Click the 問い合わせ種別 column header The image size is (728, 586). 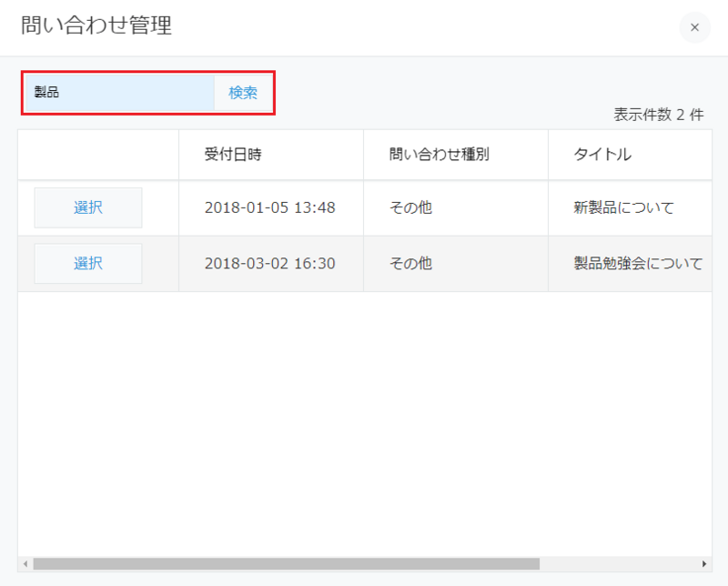point(439,154)
